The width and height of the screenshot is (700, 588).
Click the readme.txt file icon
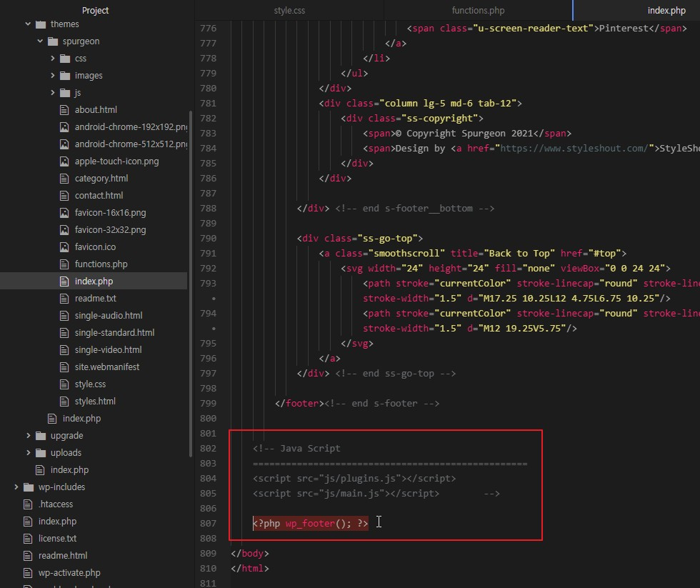[64, 298]
